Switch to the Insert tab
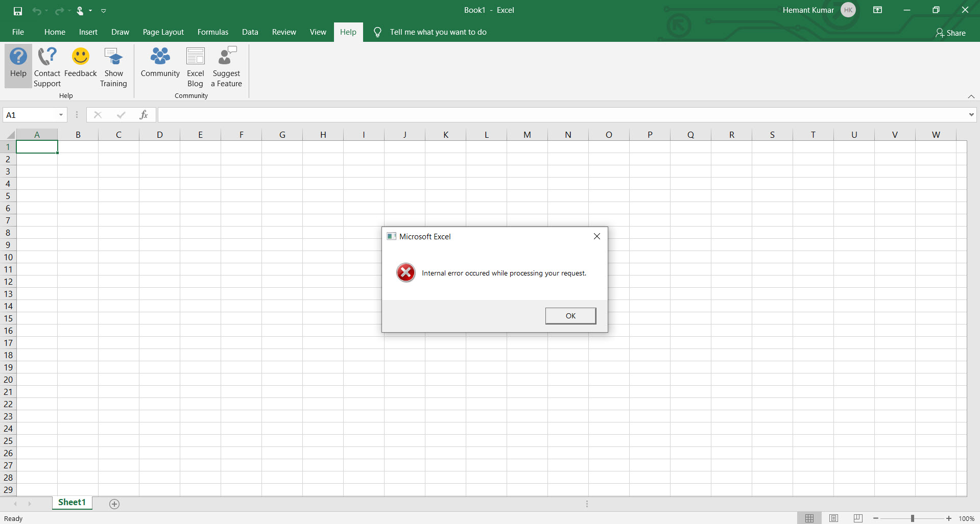 pyautogui.click(x=88, y=32)
